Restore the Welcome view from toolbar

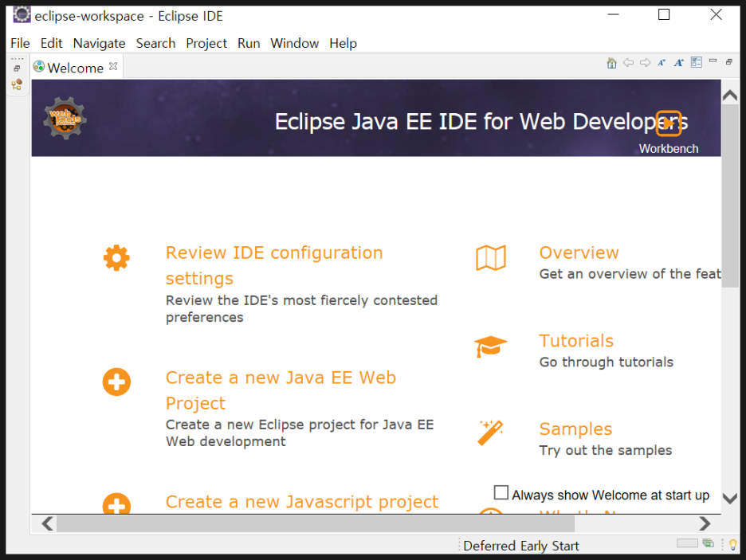click(x=729, y=62)
